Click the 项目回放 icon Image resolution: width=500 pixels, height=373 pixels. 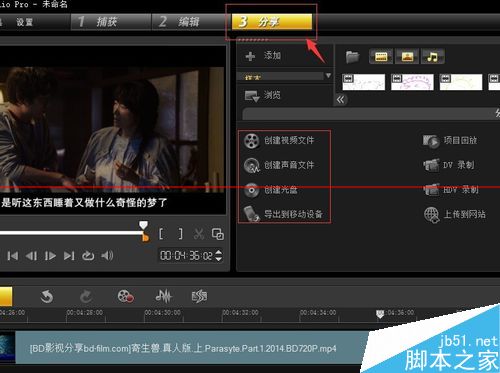(x=431, y=141)
